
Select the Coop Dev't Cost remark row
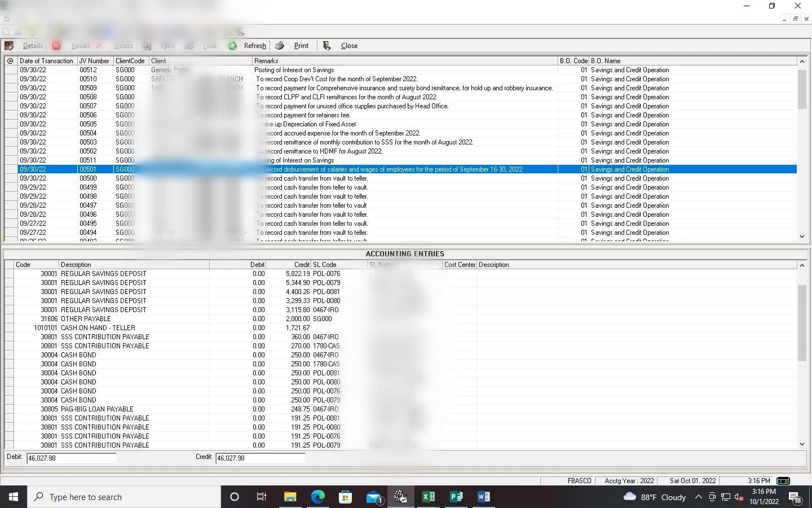[x=400, y=79]
